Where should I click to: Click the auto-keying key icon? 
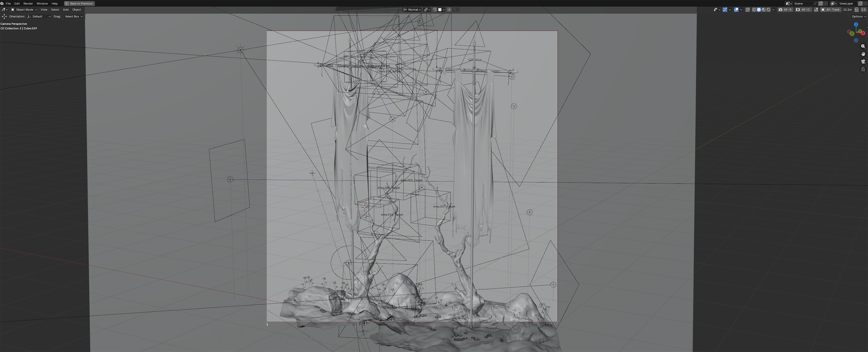[816, 10]
